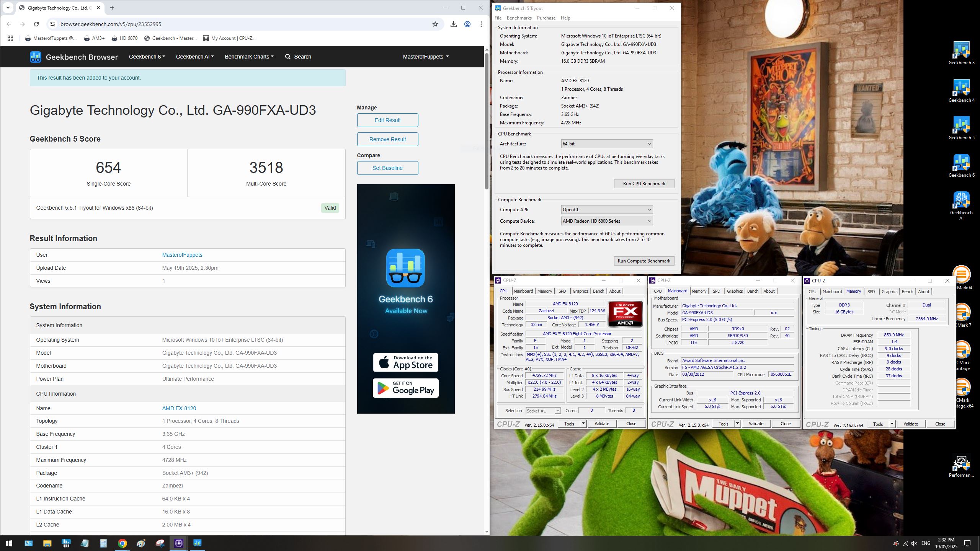Image resolution: width=980 pixels, height=551 pixels.
Task: Close the Gigabyte Technology browser tab
Action: tap(98, 8)
